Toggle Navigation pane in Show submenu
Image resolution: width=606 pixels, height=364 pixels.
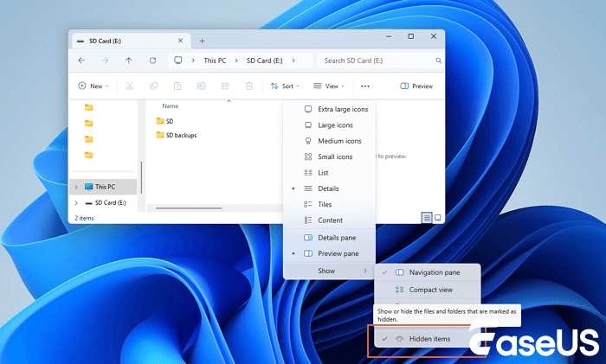[434, 272]
